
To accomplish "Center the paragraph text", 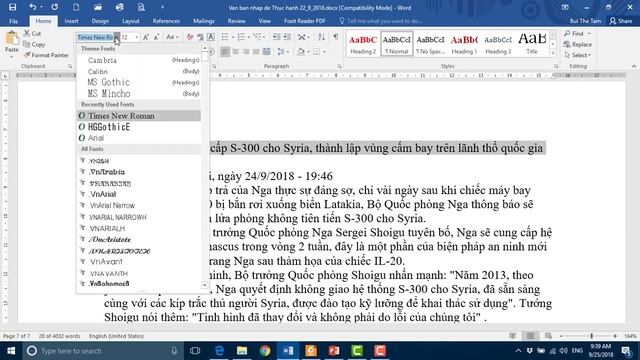I will pos(236,52).
